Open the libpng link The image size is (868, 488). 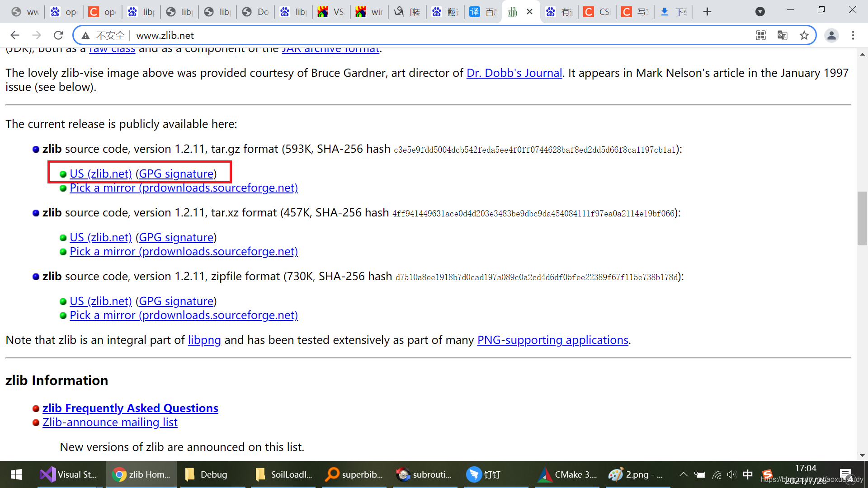click(204, 340)
